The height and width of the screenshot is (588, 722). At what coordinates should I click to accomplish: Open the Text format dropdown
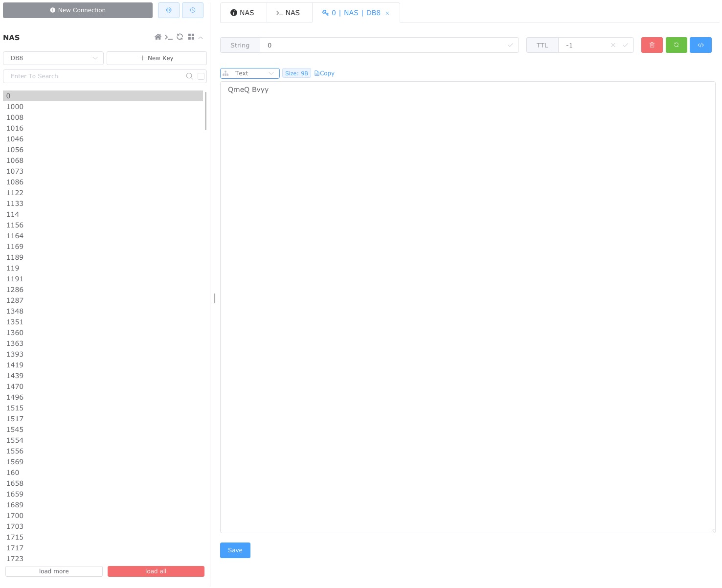tap(249, 73)
